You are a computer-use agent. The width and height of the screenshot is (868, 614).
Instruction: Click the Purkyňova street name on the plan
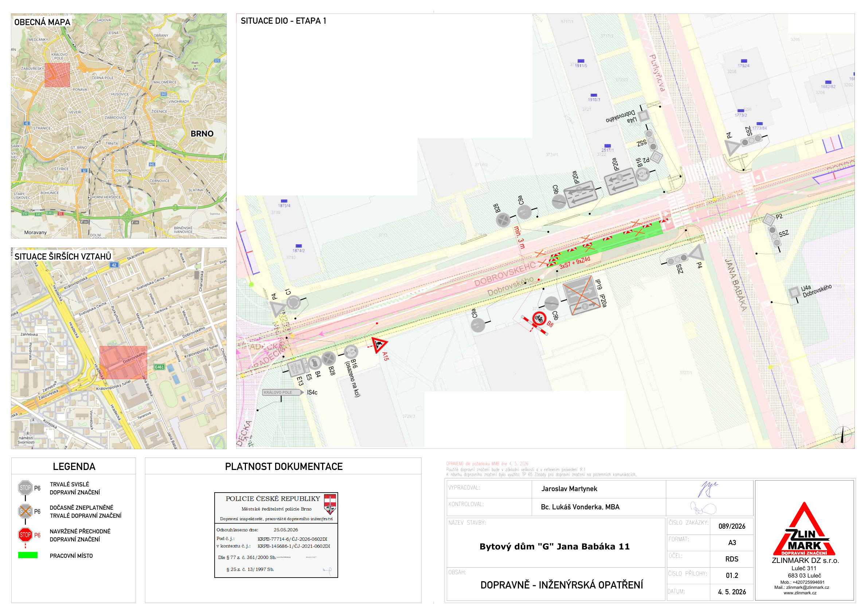pos(657,73)
